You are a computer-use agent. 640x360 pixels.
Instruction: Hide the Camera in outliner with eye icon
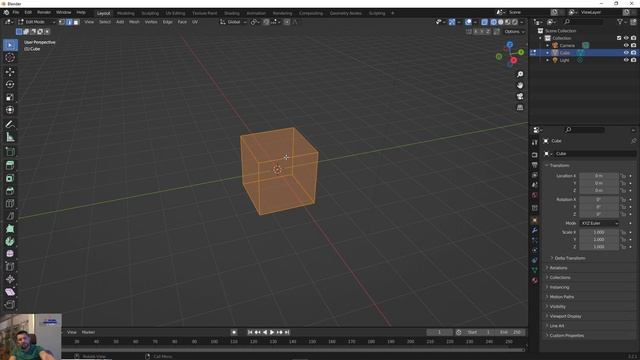pos(626,45)
